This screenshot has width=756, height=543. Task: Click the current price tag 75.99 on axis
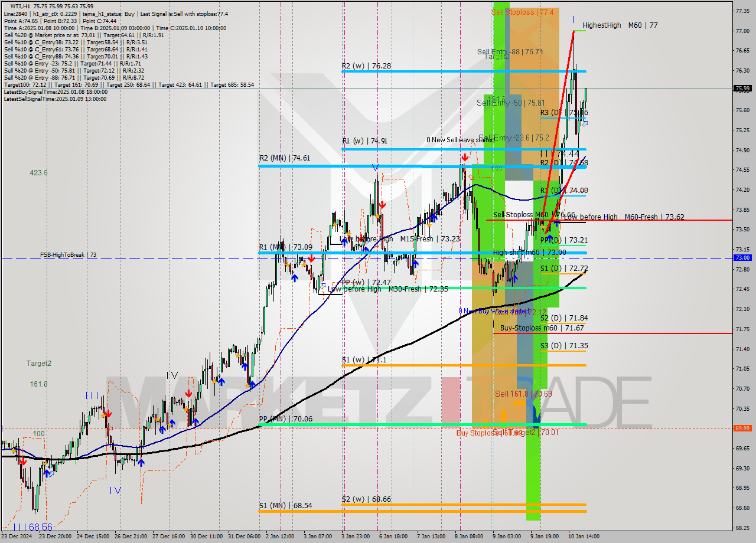742,89
